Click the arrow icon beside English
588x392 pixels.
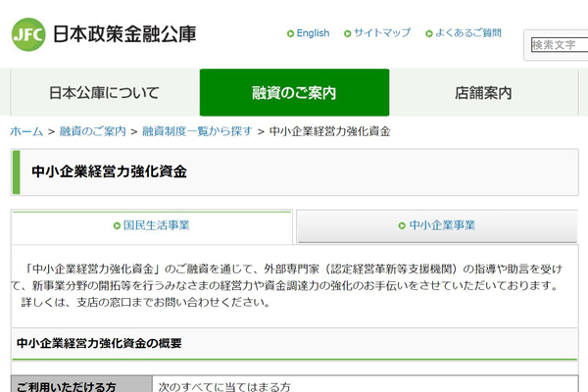click(290, 33)
